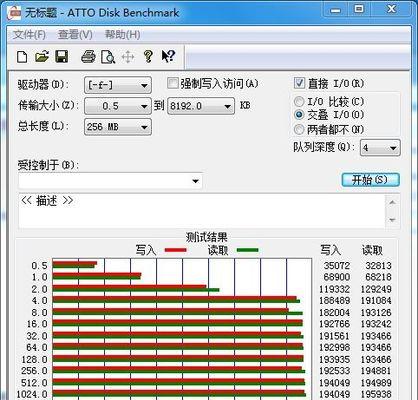Activate context help pointer icon
Image resolution: width=418 pixels, height=400 pixels.
click(x=168, y=56)
